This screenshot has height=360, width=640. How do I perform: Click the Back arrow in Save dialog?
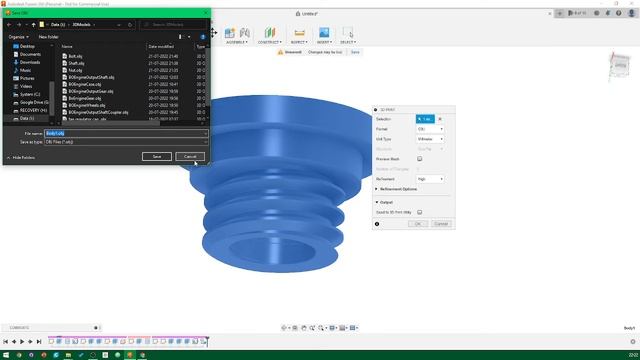[x=9, y=25]
